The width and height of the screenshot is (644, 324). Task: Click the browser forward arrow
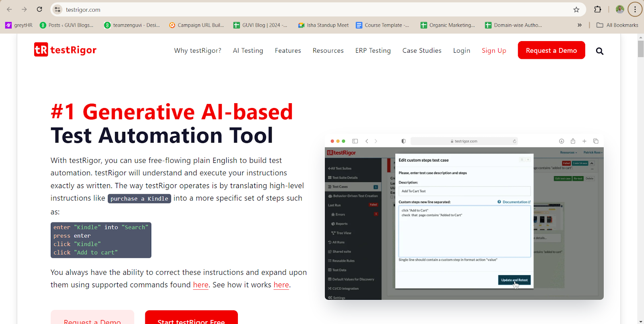coord(24,9)
